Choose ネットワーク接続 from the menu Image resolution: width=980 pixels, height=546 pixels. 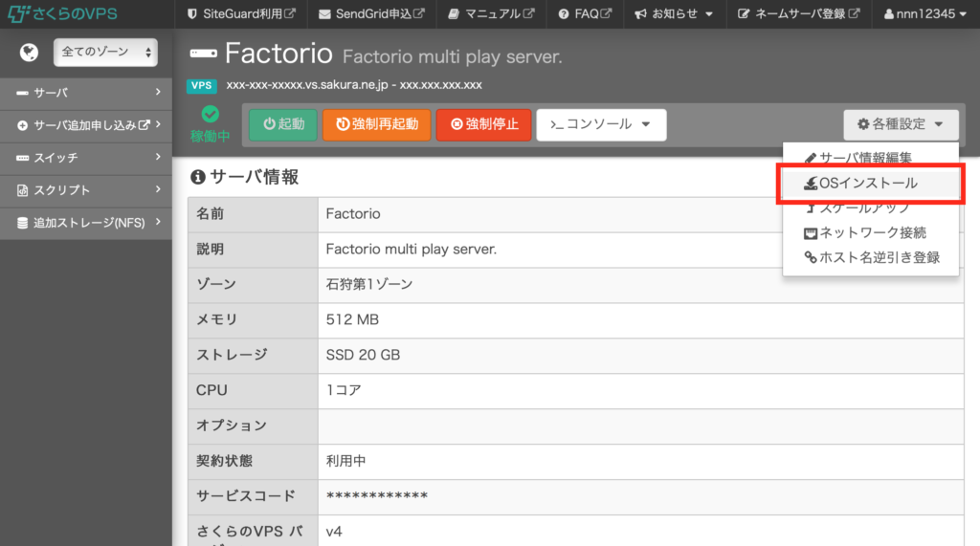tap(872, 232)
